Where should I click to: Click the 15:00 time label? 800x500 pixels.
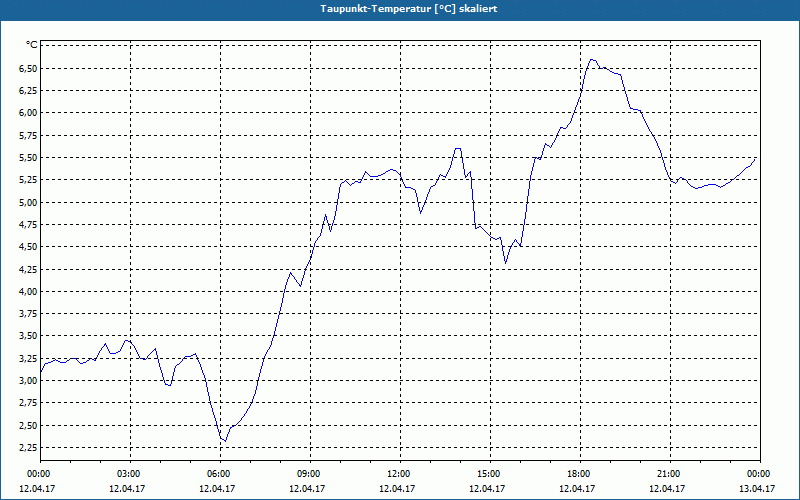pos(490,474)
